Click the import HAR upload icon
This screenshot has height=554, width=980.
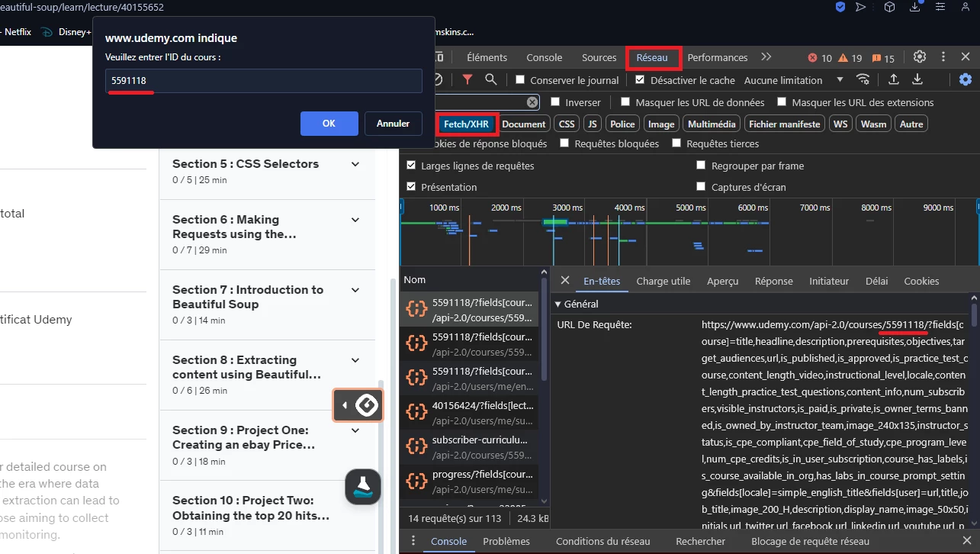[x=893, y=79]
